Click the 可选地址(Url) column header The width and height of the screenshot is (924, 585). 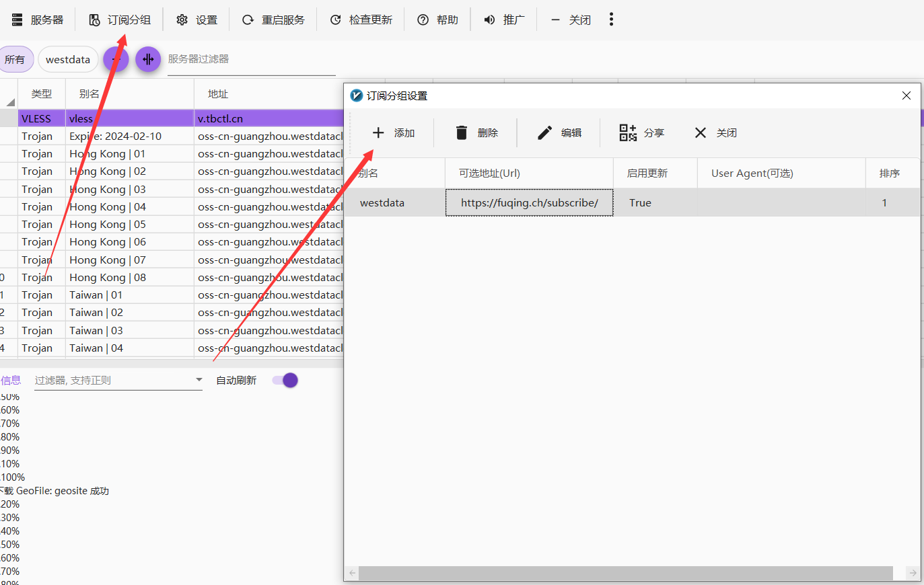(529, 173)
